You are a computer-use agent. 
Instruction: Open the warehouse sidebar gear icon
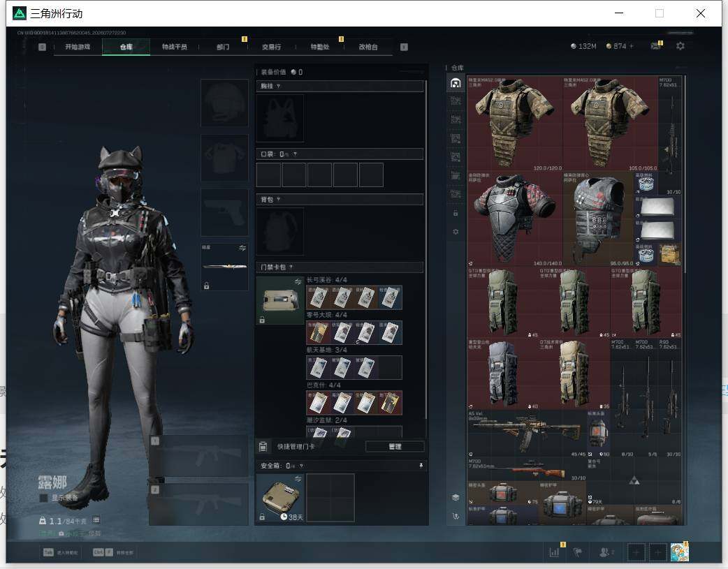(456, 232)
